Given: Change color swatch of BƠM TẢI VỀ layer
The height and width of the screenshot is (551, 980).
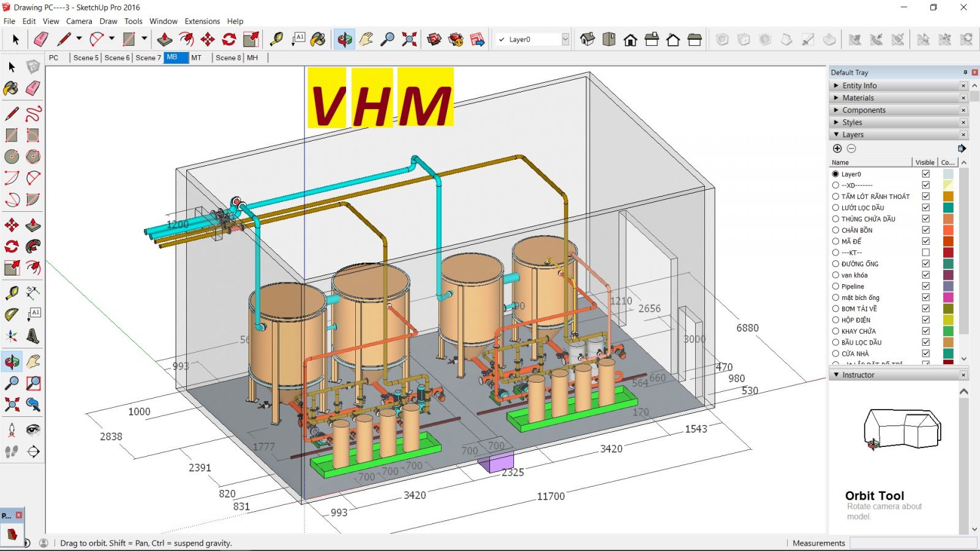Looking at the screenshot, I should pos(948,309).
